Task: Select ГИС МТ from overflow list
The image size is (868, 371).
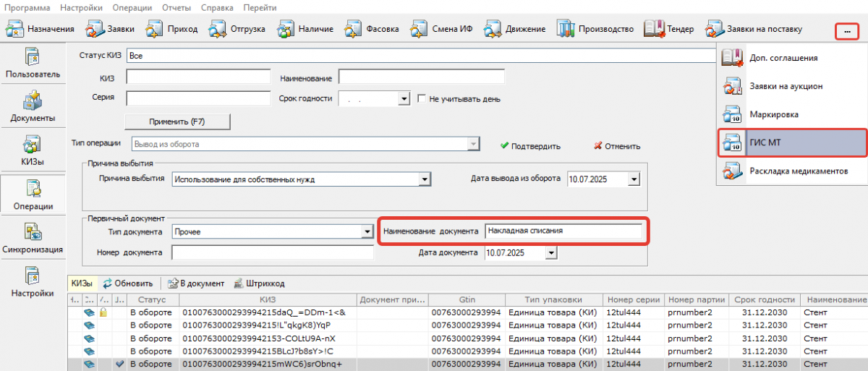Action: pyautogui.click(x=793, y=142)
